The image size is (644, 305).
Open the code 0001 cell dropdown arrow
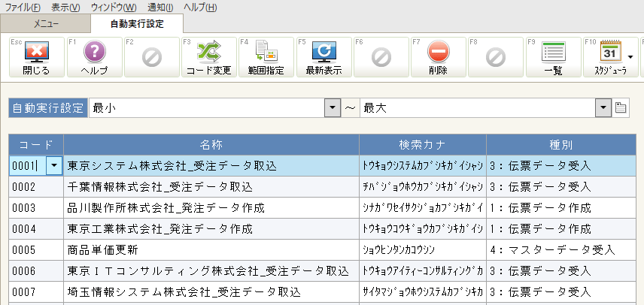[x=54, y=165]
